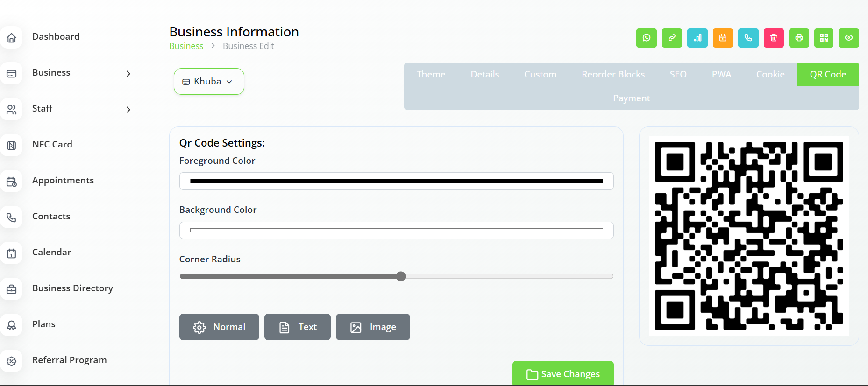Open the Foreground Color picker
868x386 pixels.
397,181
